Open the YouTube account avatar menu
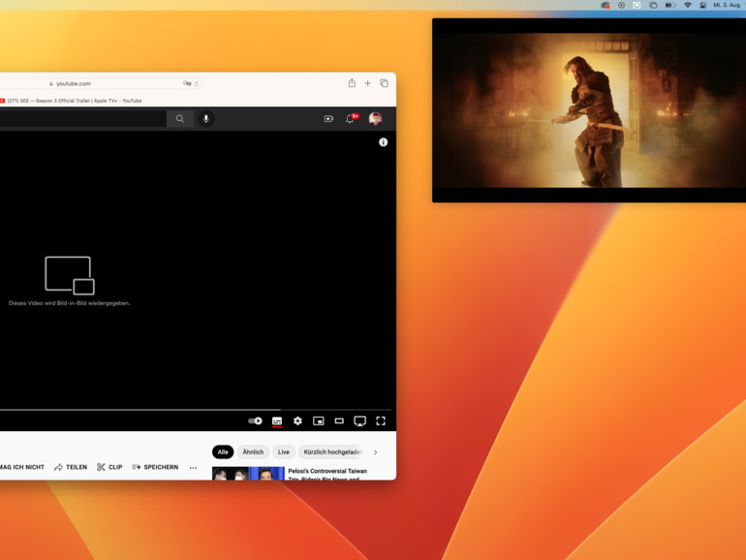This screenshot has height=560, width=746. (x=375, y=118)
